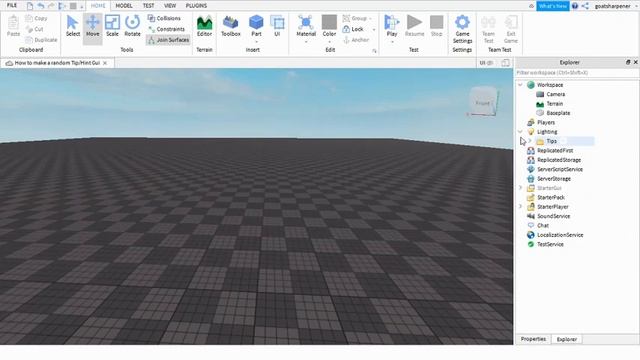Click the new file icon in quick access bar

click(x=30, y=6)
